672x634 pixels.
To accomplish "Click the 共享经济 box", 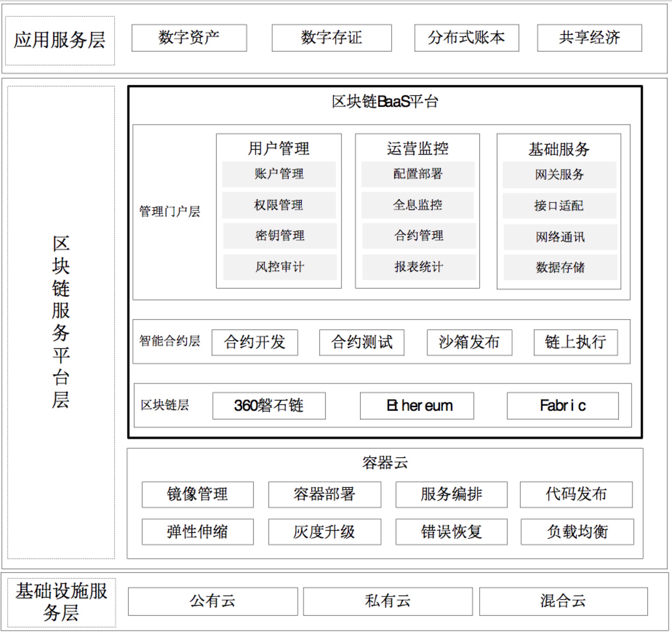I will point(589,38).
